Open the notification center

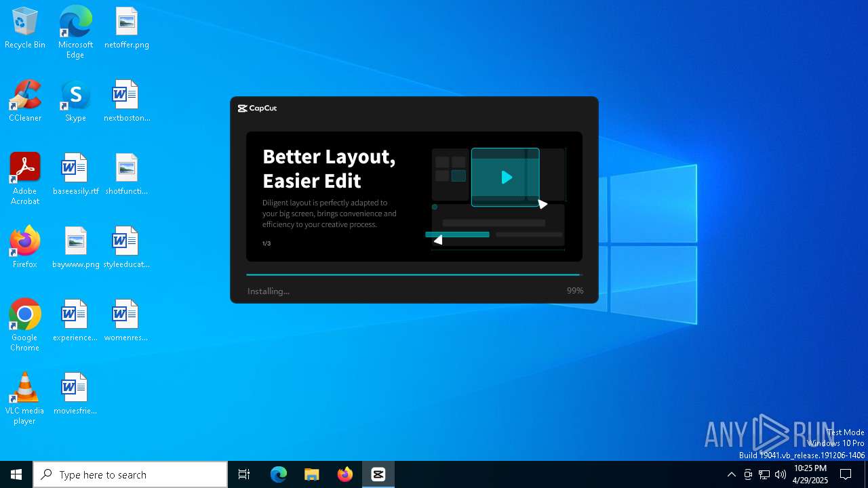coord(846,474)
